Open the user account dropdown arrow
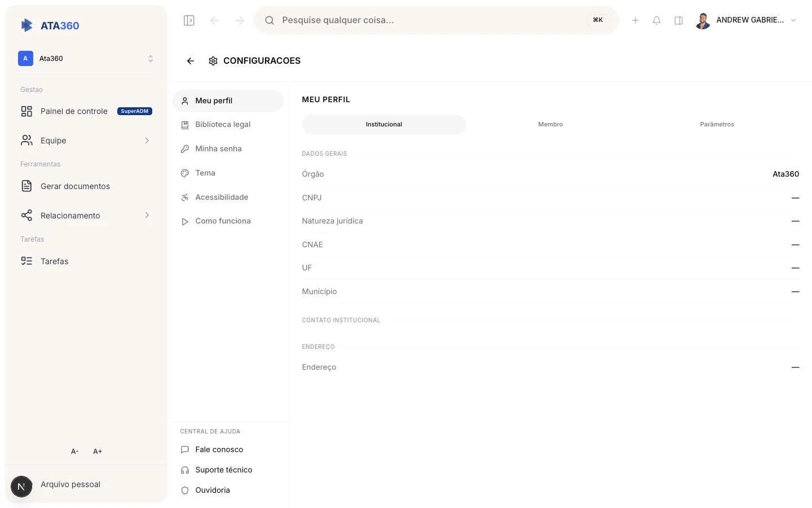This screenshot has width=812, height=508. point(793,20)
